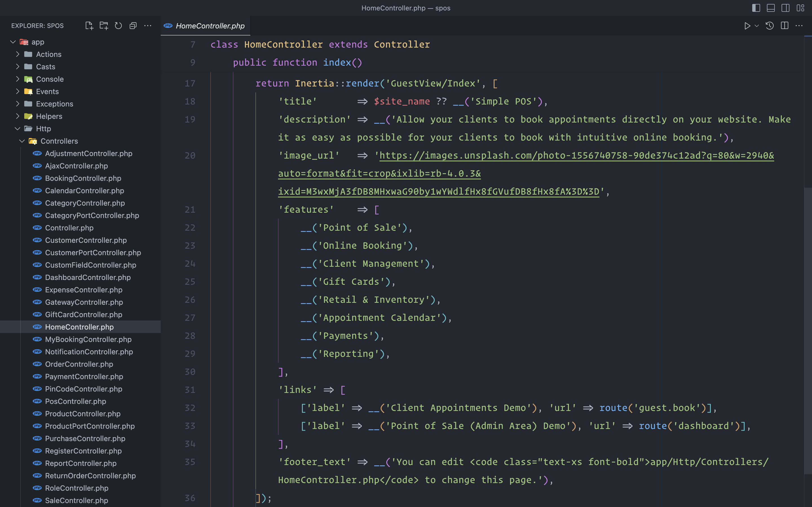Collapse all folders in Explorer
Image resolution: width=812 pixels, height=507 pixels.
tap(133, 26)
